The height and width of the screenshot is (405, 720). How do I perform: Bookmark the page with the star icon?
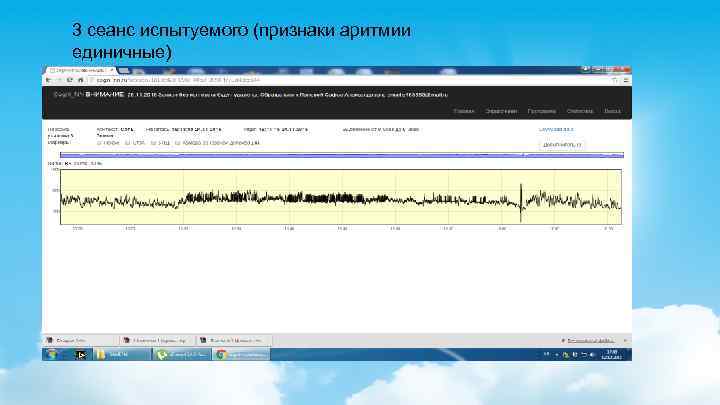coord(615,80)
